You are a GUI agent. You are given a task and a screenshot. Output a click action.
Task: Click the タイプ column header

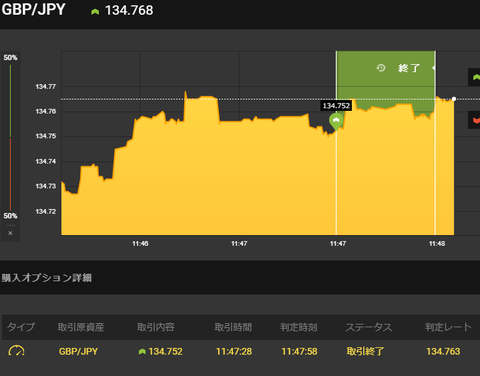click(21, 327)
